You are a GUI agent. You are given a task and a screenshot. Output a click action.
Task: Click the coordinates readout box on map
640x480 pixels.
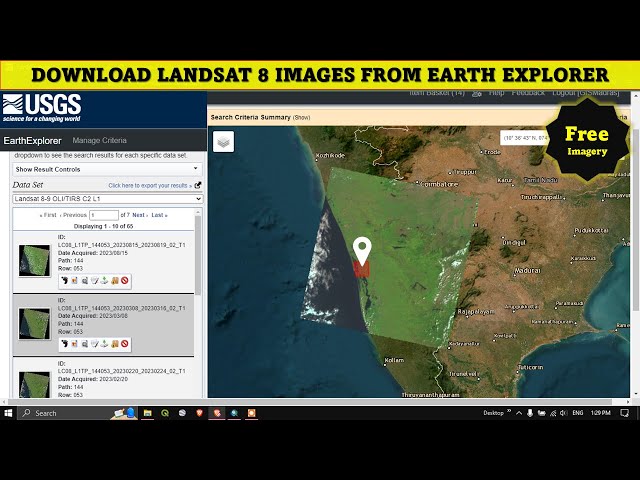[524, 138]
